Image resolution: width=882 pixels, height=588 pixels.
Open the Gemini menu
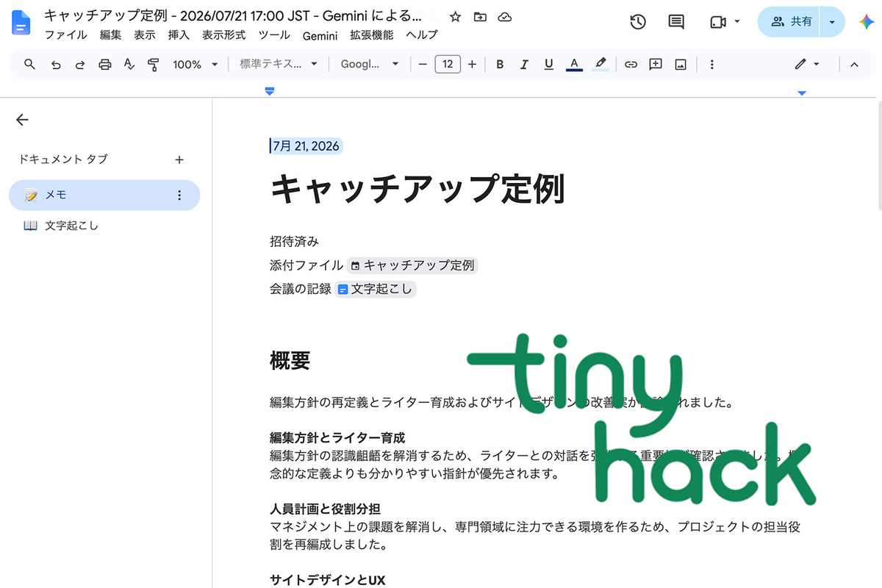pos(320,35)
